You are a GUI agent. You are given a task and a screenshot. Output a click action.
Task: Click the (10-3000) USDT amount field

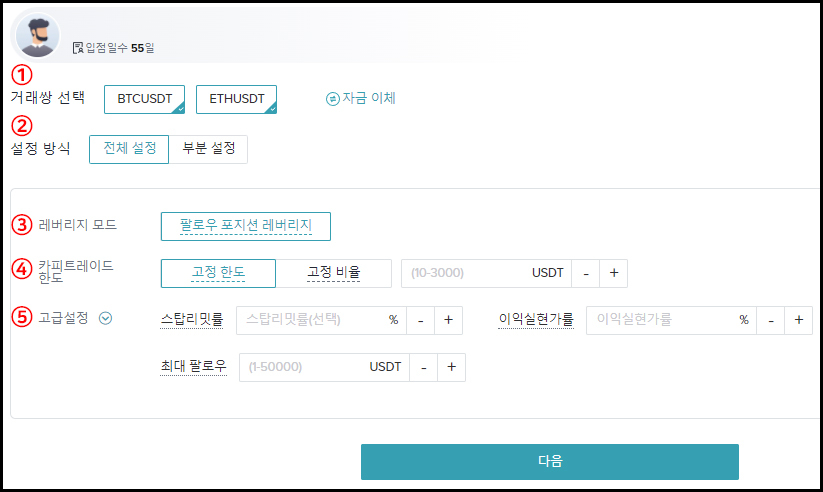pos(486,273)
